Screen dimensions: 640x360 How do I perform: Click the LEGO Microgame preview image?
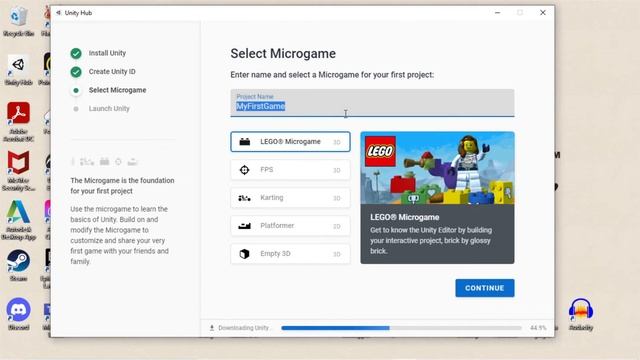(x=437, y=168)
